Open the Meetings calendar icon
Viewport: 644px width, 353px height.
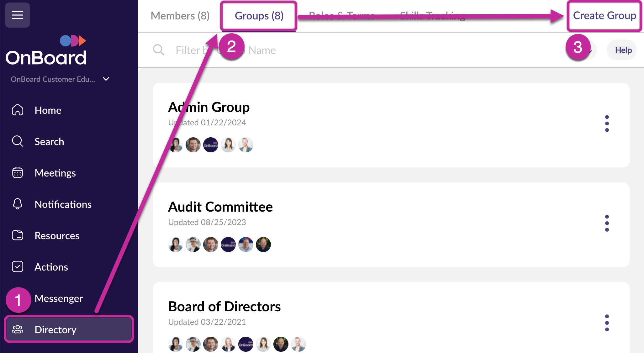18,173
